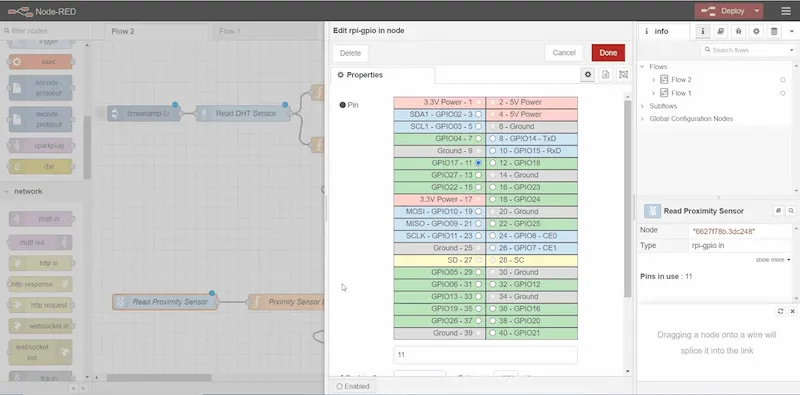Image resolution: width=800 pixels, height=395 pixels.
Task: Select pin 16 - GPIO23 radio
Action: tap(493, 187)
